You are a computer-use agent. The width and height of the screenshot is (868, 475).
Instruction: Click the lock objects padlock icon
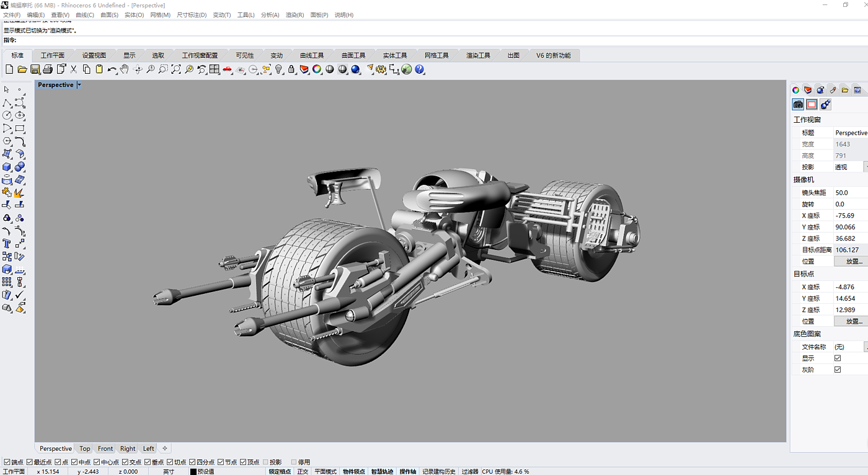point(291,69)
